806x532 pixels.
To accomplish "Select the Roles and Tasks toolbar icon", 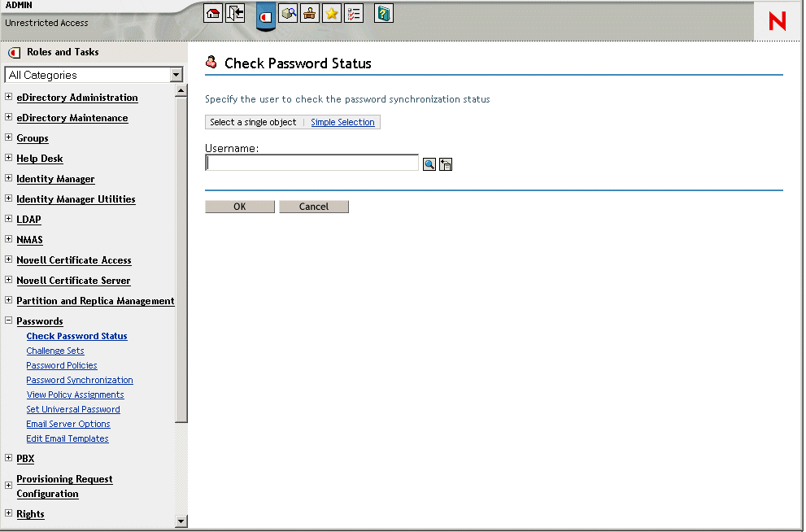I will (x=266, y=16).
